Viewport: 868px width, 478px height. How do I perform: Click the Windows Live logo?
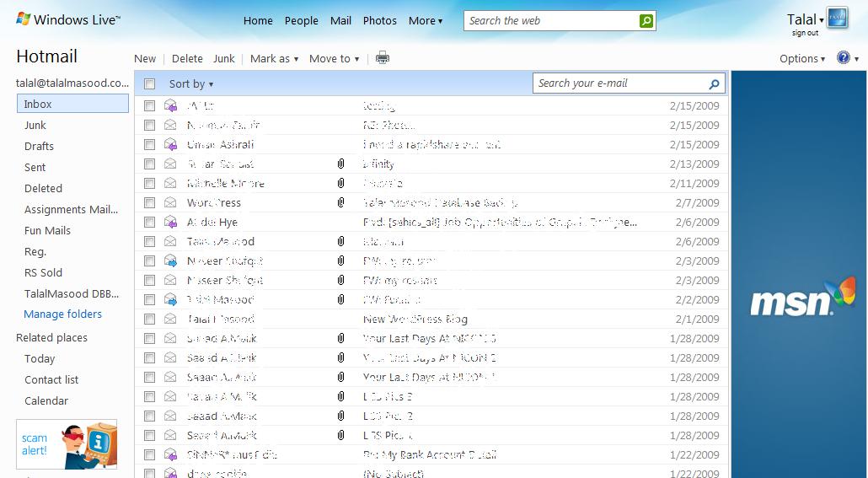[x=68, y=20]
